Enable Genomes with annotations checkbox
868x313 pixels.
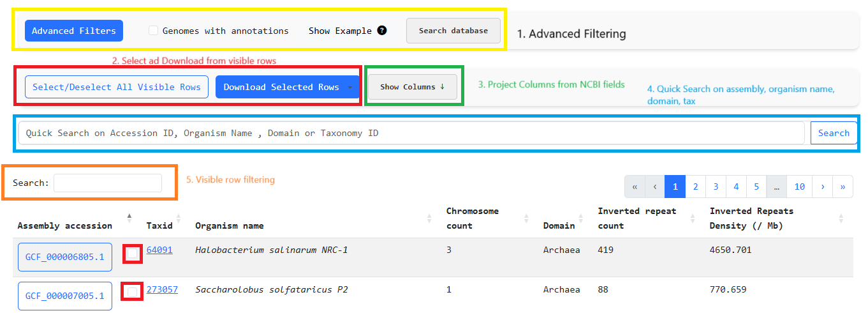tap(153, 30)
